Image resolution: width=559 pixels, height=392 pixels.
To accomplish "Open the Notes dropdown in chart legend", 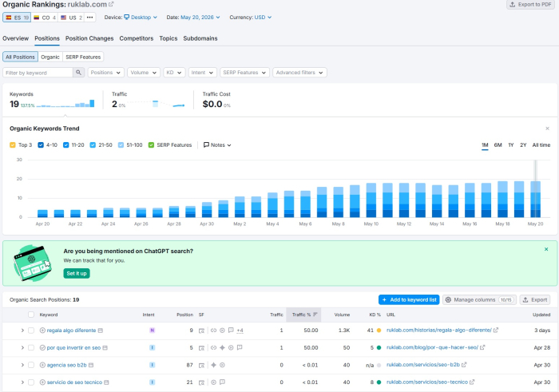I will pyautogui.click(x=217, y=145).
